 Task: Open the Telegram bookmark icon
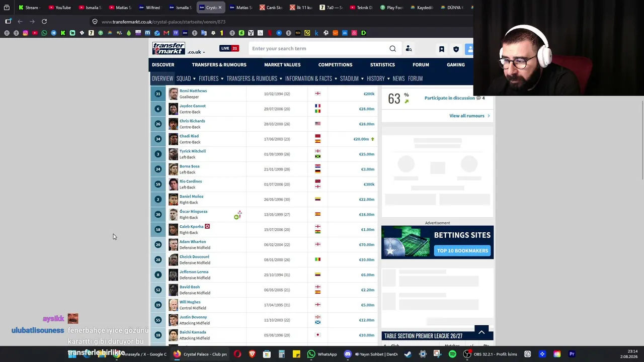[53, 33]
